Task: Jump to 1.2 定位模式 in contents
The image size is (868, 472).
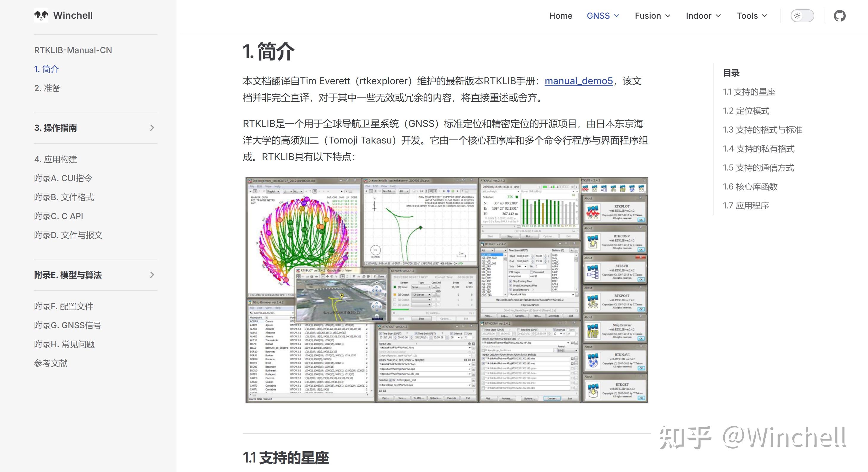Action: tap(746, 111)
